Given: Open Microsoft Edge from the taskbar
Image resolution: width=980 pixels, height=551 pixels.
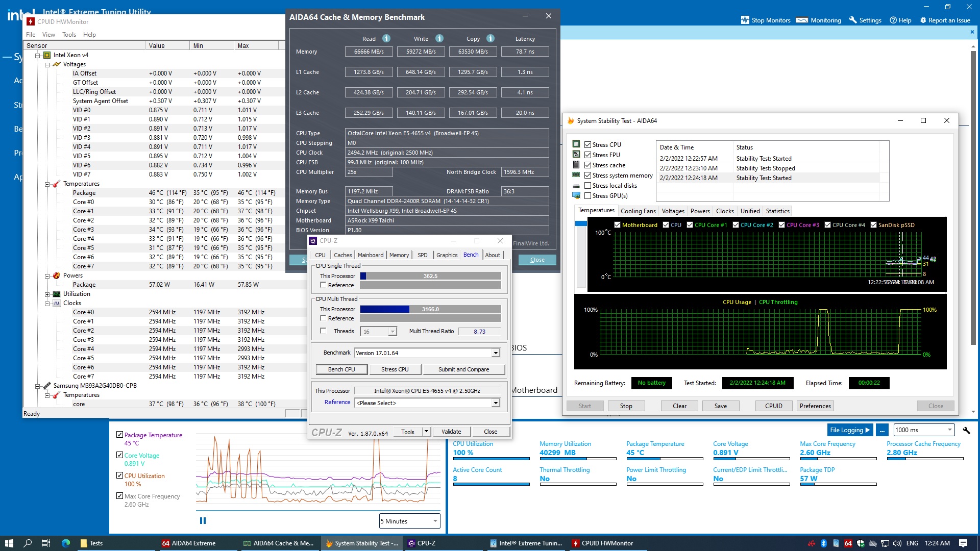Looking at the screenshot, I should coord(66,543).
